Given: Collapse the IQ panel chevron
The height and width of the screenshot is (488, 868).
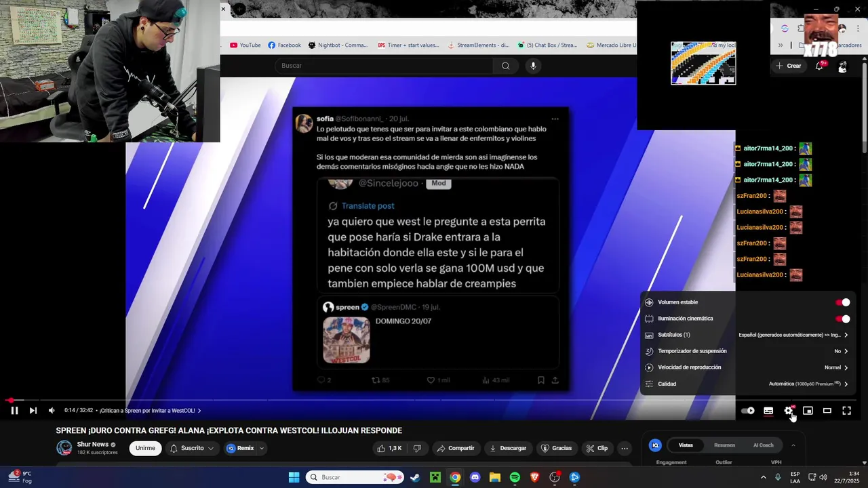Looking at the screenshot, I should coord(793,445).
